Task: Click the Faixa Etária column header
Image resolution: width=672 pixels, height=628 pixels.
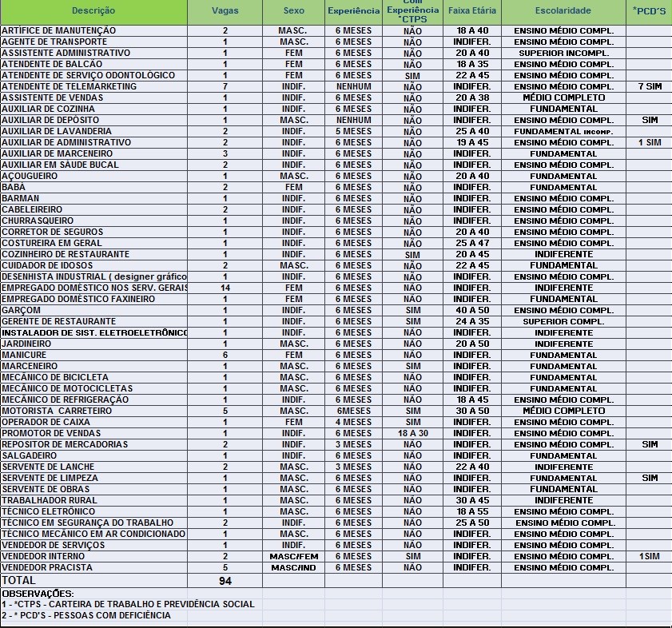Action: pyautogui.click(x=471, y=11)
